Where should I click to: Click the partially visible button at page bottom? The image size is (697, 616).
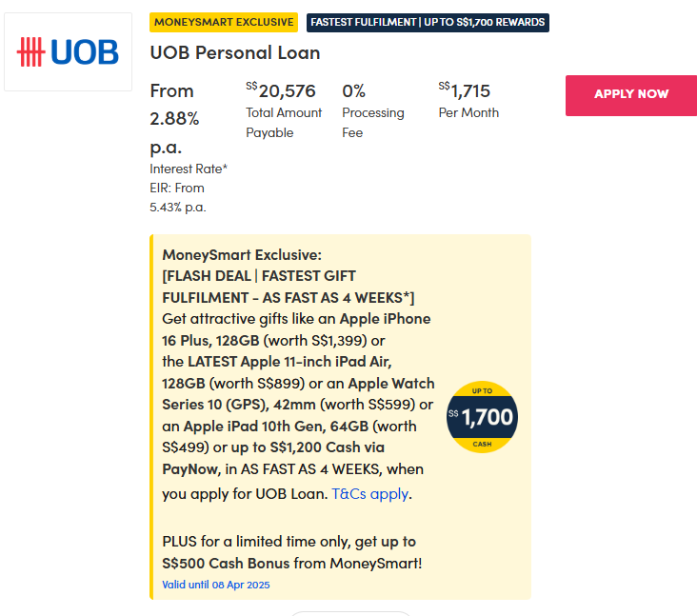[x=349, y=612]
